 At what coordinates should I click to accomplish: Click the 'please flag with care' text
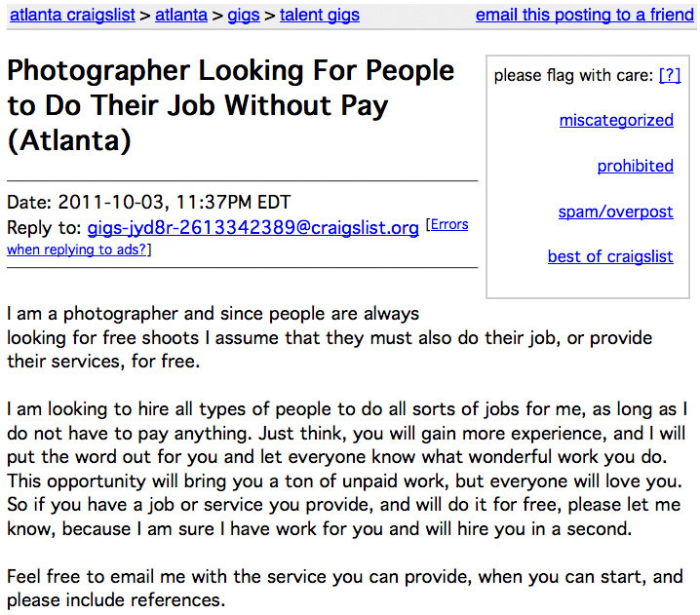573,75
